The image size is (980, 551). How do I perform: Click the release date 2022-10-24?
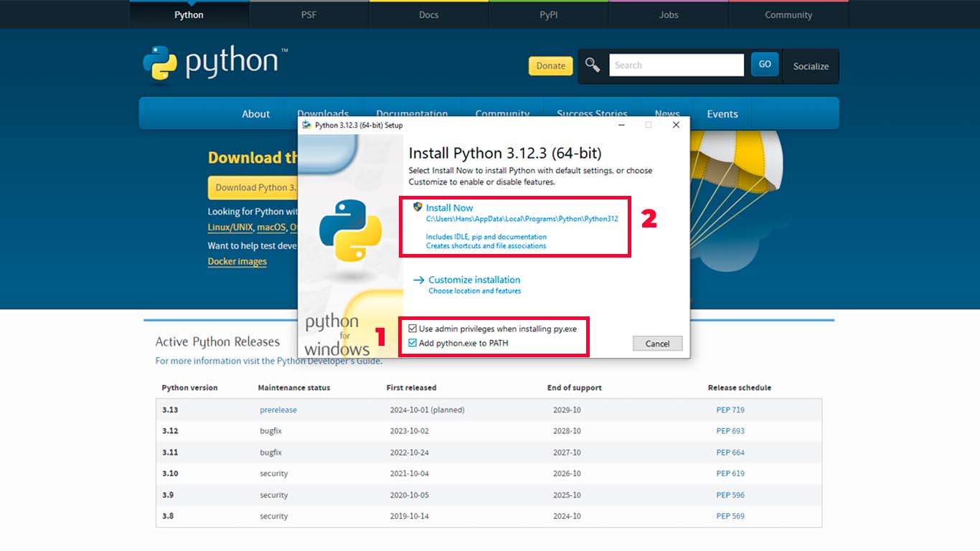point(410,453)
